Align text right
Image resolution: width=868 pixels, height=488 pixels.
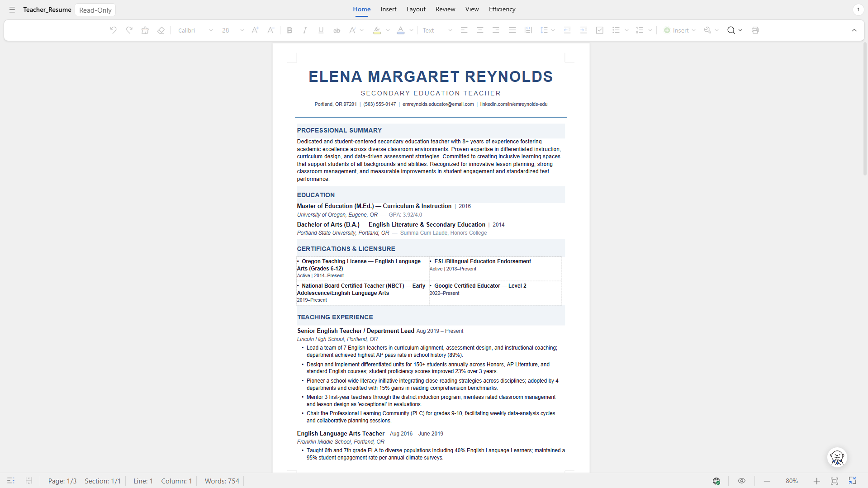point(496,30)
